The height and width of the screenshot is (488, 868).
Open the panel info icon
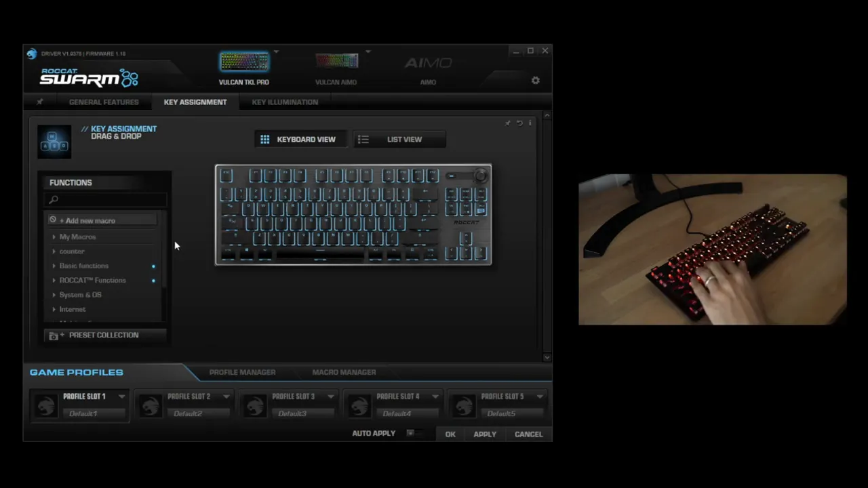tap(530, 123)
